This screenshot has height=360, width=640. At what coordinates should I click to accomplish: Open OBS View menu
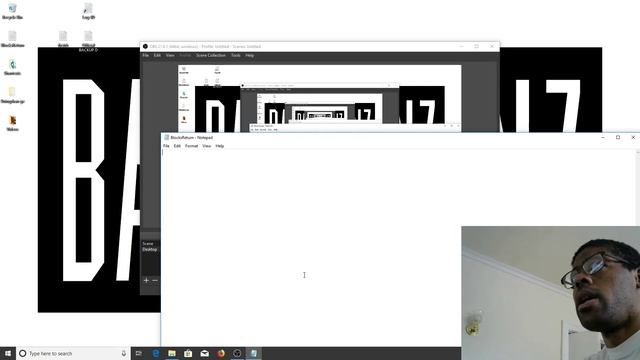coord(170,55)
